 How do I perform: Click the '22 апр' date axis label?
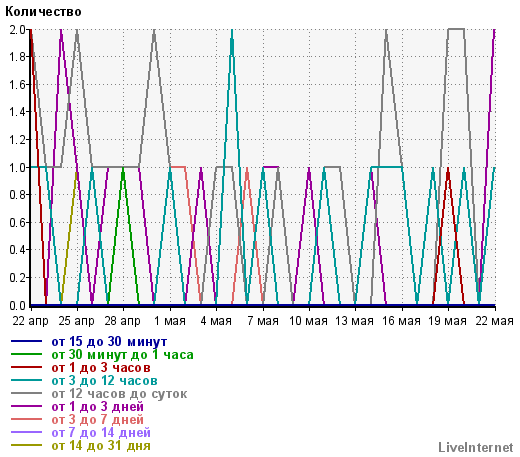(x=31, y=321)
